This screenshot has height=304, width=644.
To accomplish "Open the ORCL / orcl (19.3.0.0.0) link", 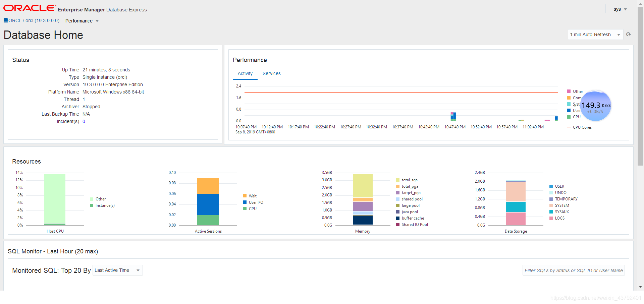I will pyautogui.click(x=34, y=20).
